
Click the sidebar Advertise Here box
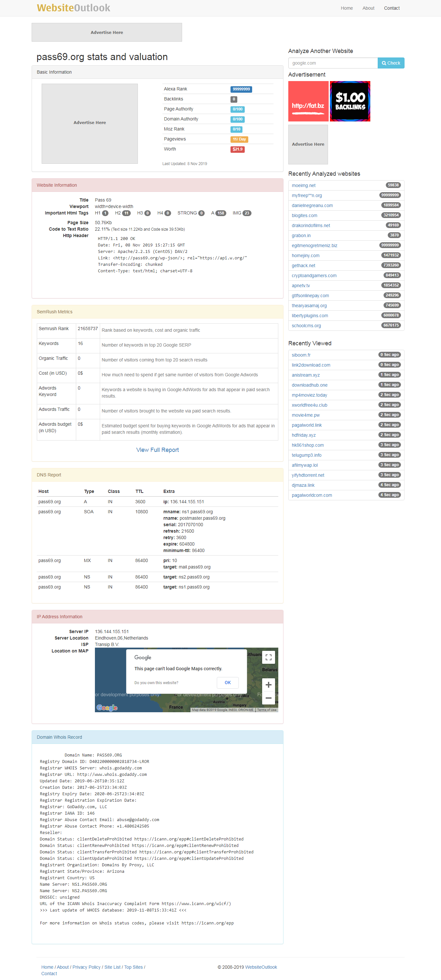tap(308, 144)
